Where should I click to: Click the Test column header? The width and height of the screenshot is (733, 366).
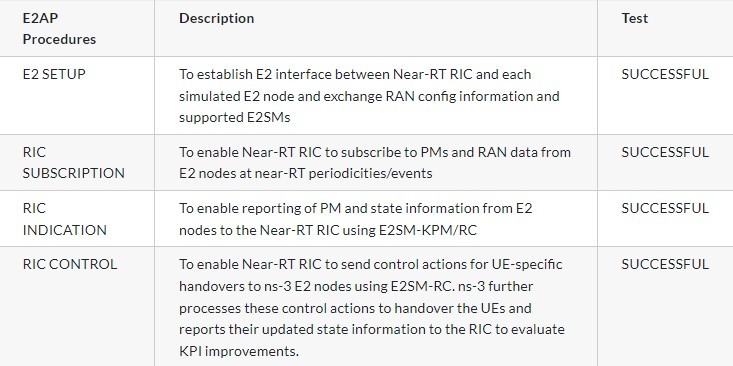coord(634,18)
